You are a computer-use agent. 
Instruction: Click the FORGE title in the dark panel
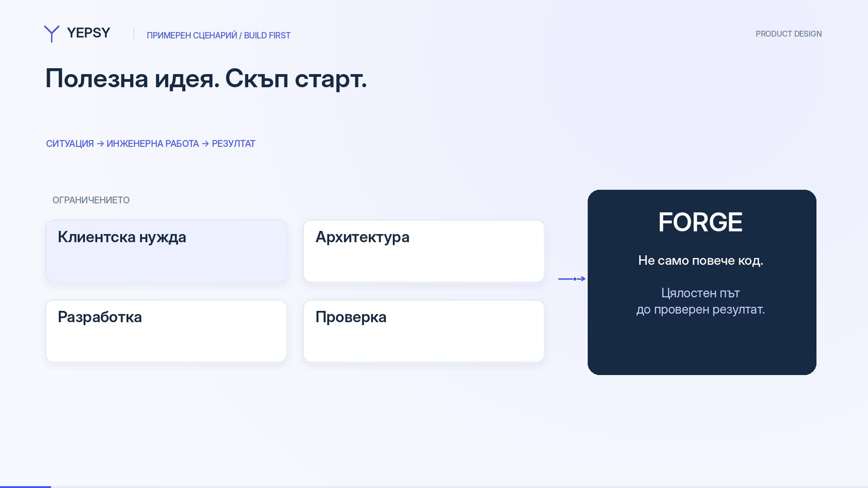[x=700, y=222]
